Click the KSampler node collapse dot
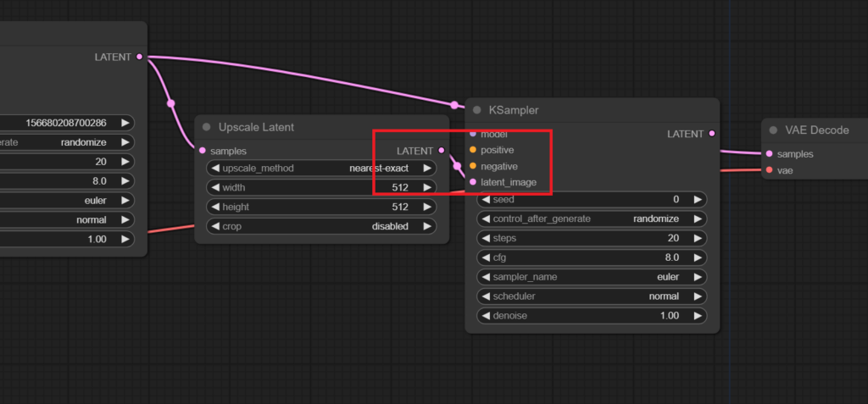This screenshot has height=404, width=868. (x=477, y=110)
